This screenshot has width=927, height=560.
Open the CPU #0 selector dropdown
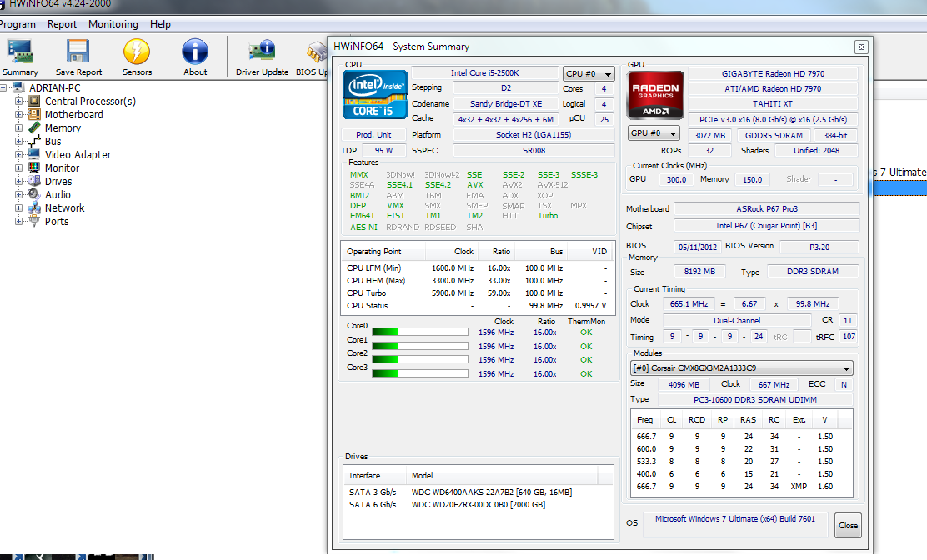pos(589,74)
